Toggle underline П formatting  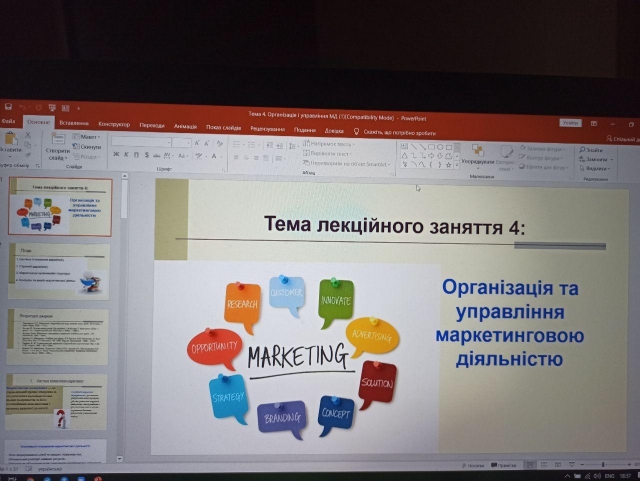tap(136, 155)
